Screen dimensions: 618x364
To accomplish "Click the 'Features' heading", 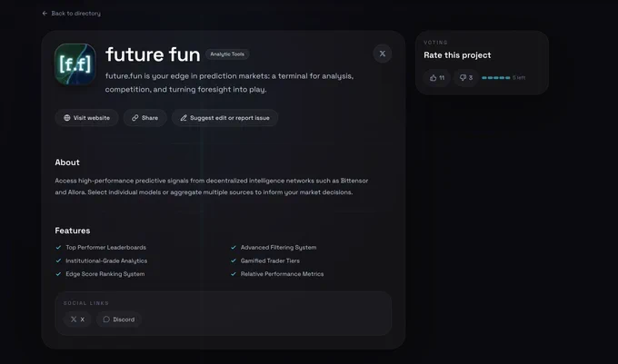I will (73, 231).
